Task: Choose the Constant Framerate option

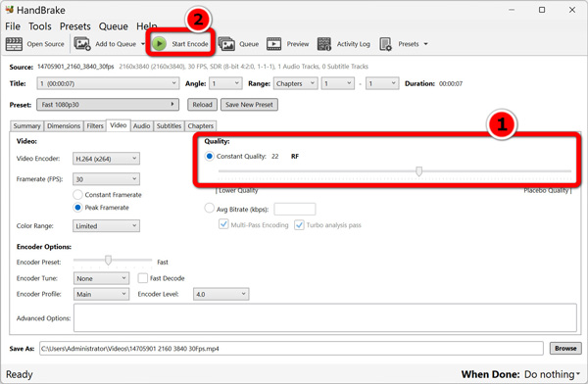Action: pyautogui.click(x=77, y=195)
